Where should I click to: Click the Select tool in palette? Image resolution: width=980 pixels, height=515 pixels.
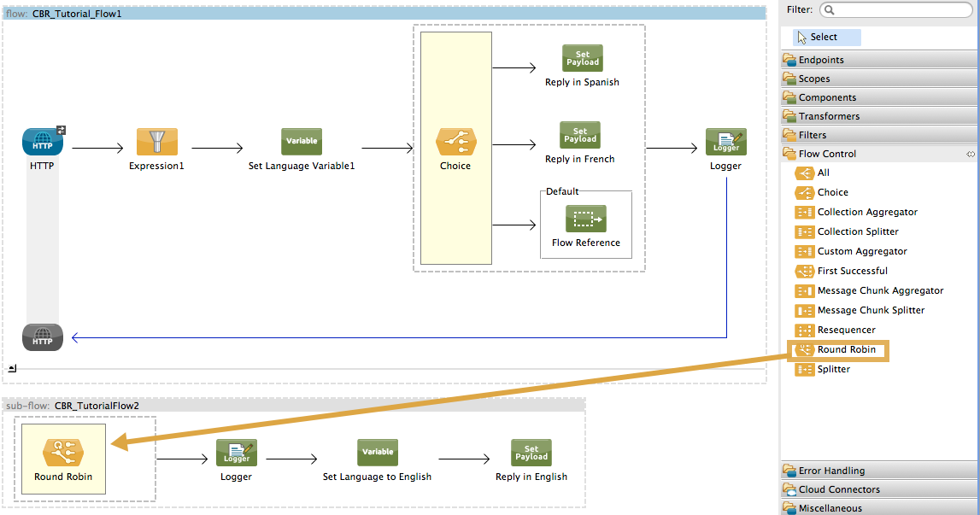824,37
